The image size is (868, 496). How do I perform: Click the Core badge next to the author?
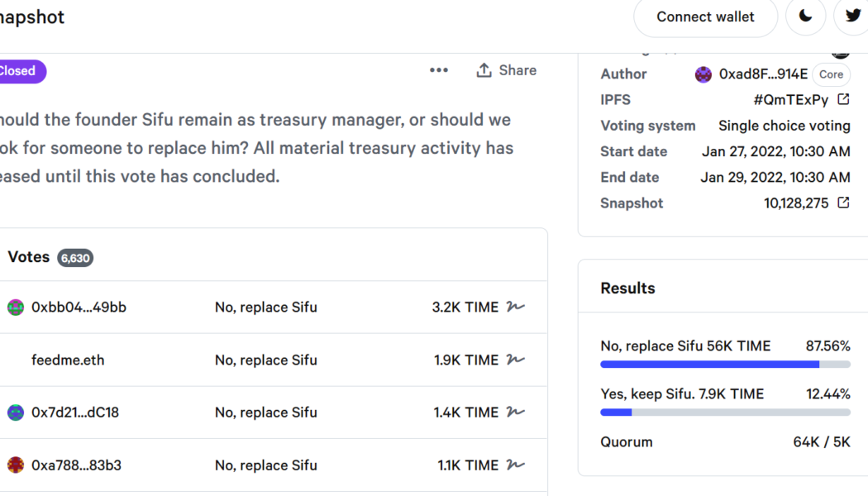coord(831,74)
